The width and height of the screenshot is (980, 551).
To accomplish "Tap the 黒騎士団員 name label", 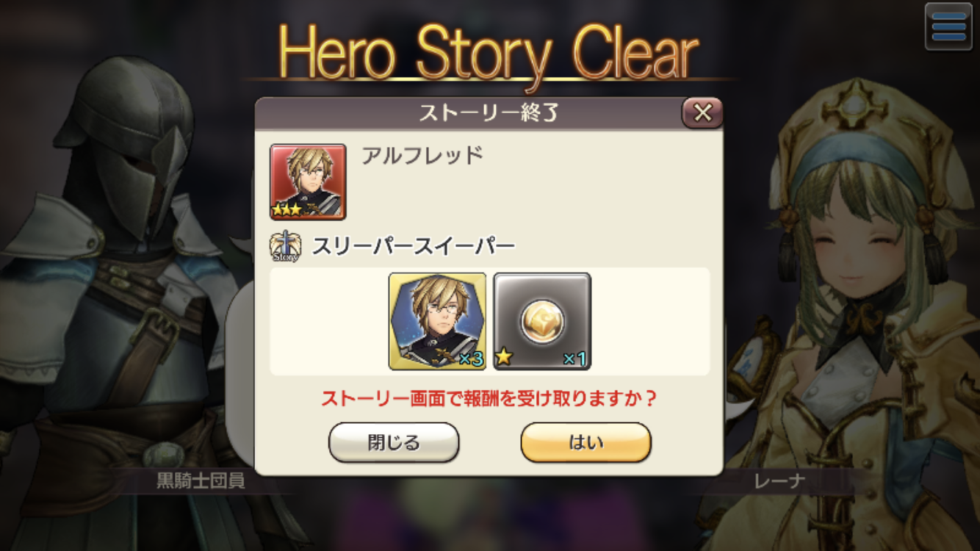I will pos(201,481).
